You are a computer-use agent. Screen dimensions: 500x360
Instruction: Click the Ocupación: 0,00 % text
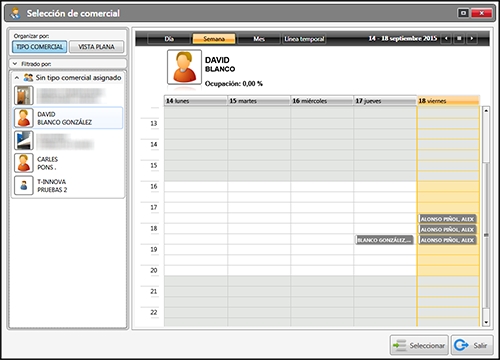pyautogui.click(x=234, y=84)
